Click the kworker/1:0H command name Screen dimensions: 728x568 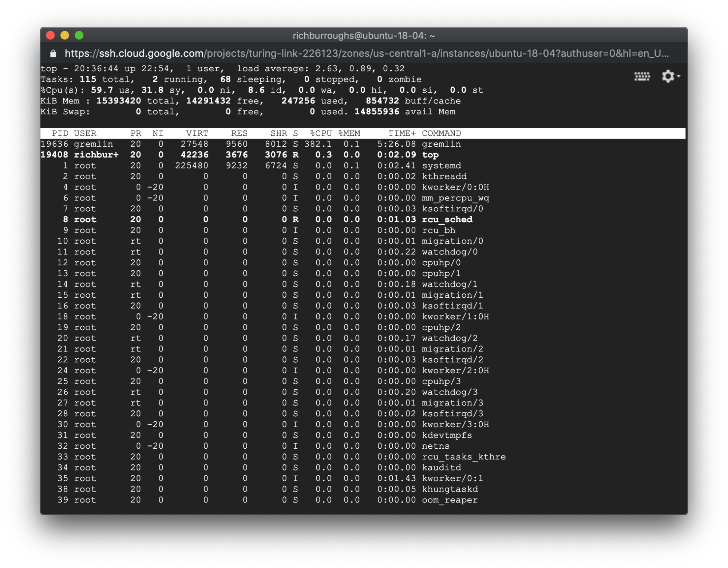455,317
